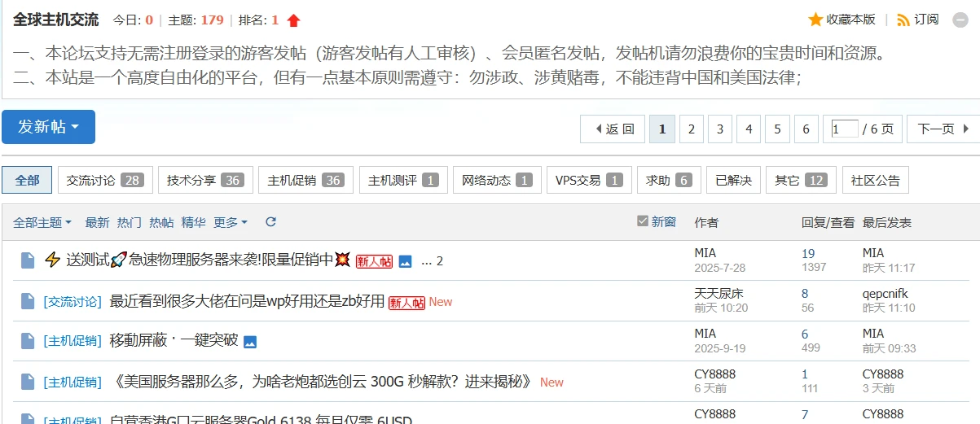
Task: Open thread 移動屏蔽 · 一鍵突破
Action: (174, 341)
